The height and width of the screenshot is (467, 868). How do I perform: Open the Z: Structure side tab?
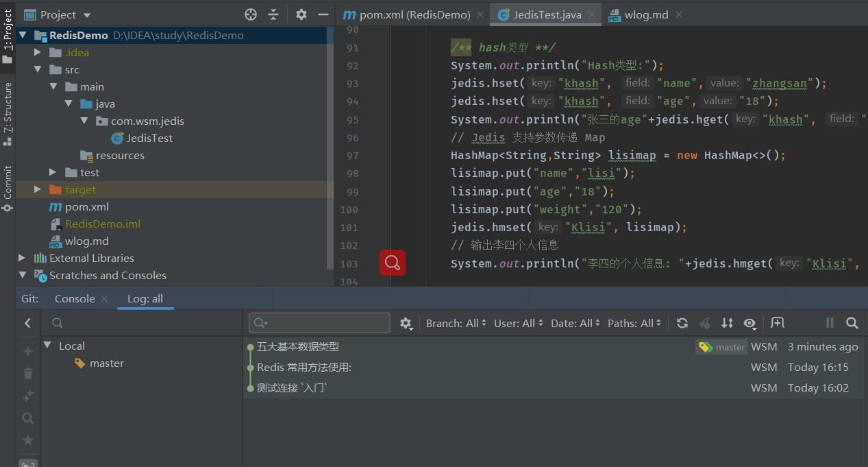[x=8, y=114]
